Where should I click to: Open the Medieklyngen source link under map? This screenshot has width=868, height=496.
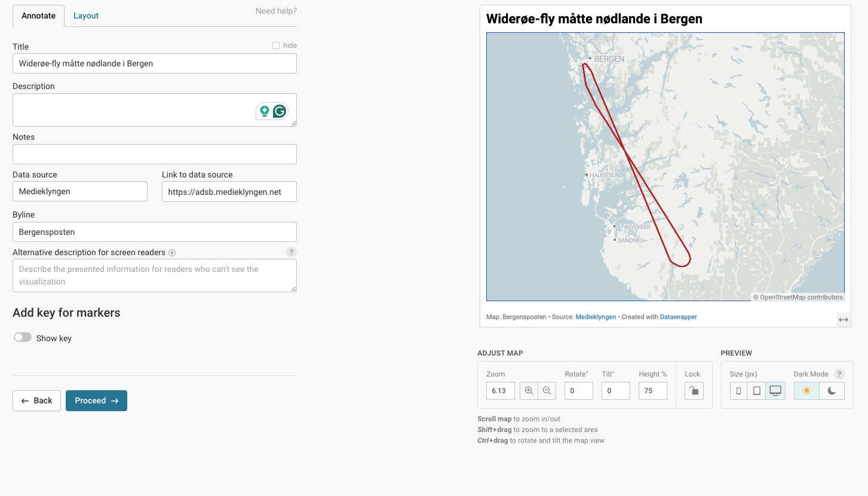click(596, 317)
